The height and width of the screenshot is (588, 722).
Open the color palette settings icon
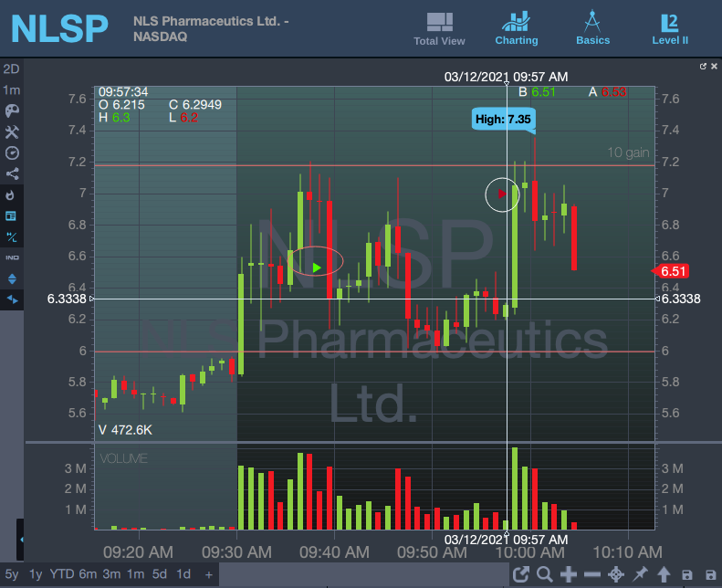(12, 110)
